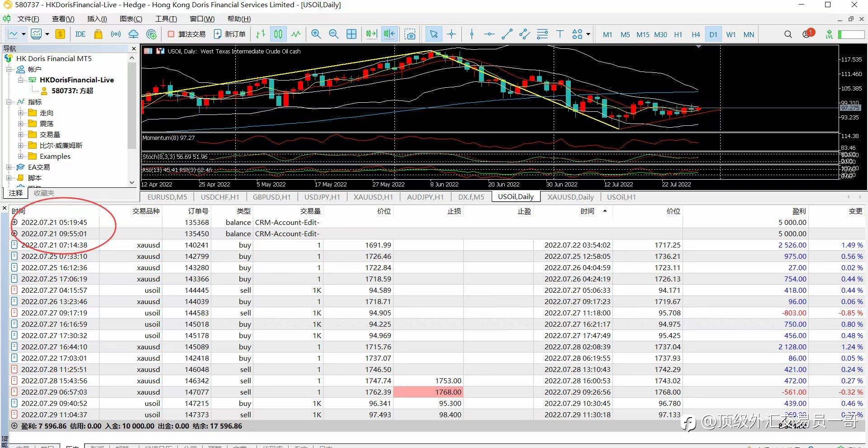Zoom out on the chart
The image size is (868, 448).
coord(334,34)
